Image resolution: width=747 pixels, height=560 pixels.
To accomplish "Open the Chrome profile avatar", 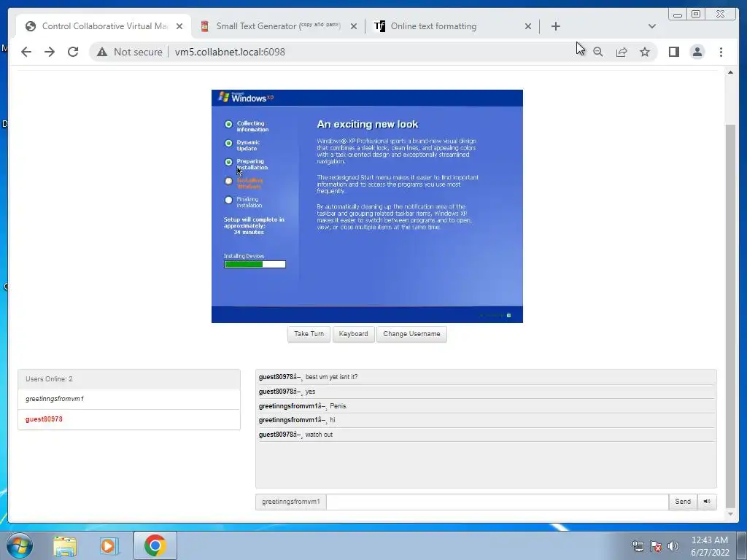I will pyautogui.click(x=697, y=52).
